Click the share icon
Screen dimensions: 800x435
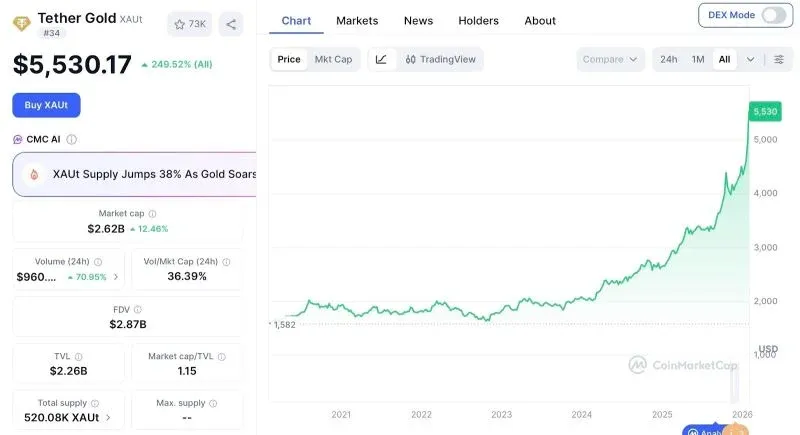pyautogui.click(x=231, y=24)
